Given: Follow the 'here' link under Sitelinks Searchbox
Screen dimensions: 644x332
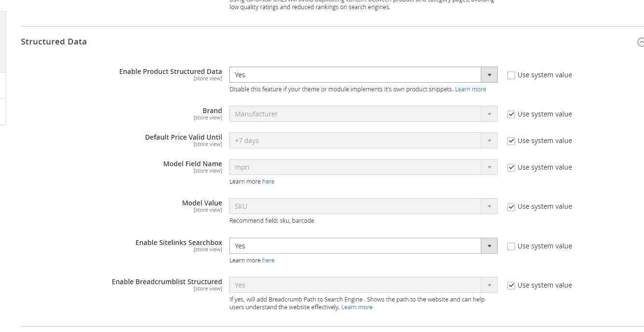Looking at the screenshot, I should 268,260.
